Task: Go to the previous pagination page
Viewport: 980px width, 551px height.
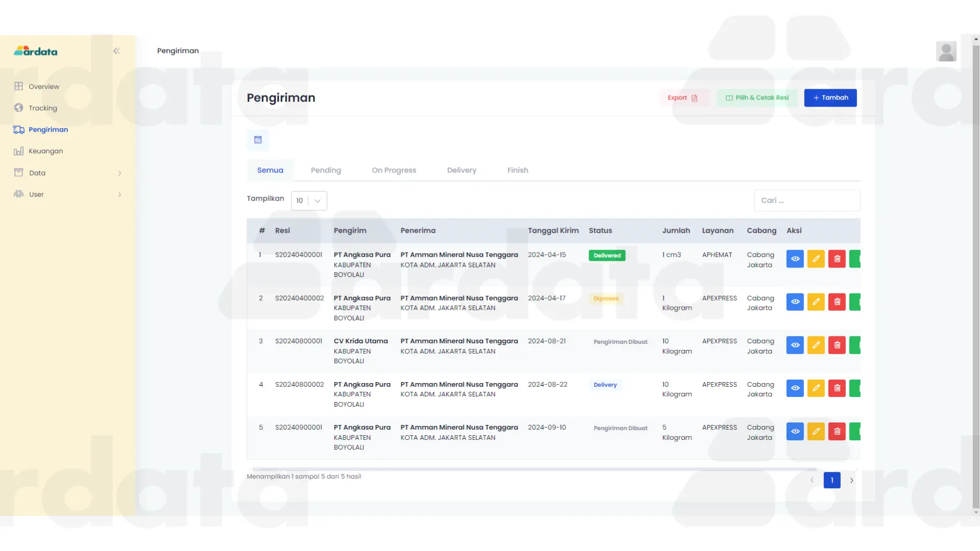Action: tap(812, 480)
